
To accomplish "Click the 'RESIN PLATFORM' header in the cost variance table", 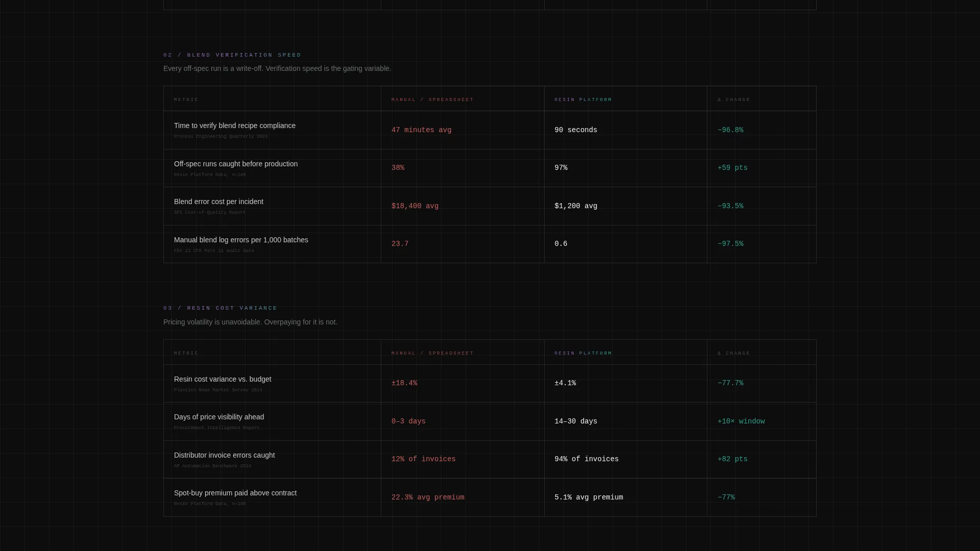I will [x=583, y=354].
